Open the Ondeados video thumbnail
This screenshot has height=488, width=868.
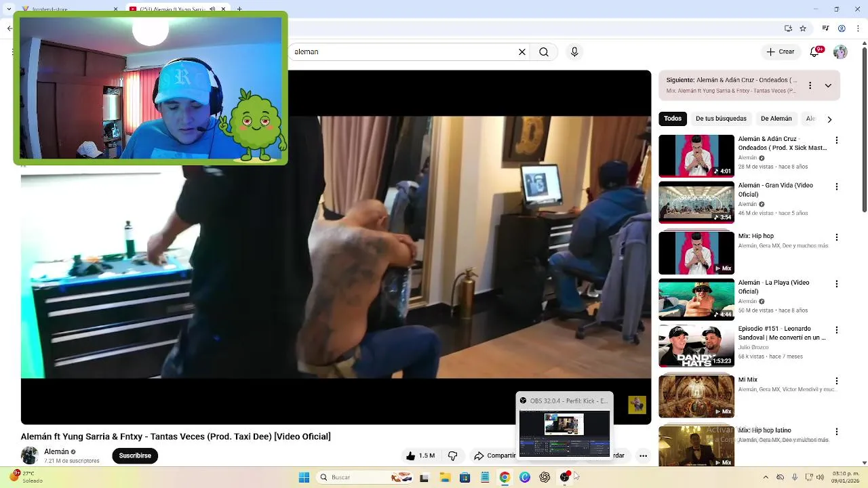click(696, 156)
